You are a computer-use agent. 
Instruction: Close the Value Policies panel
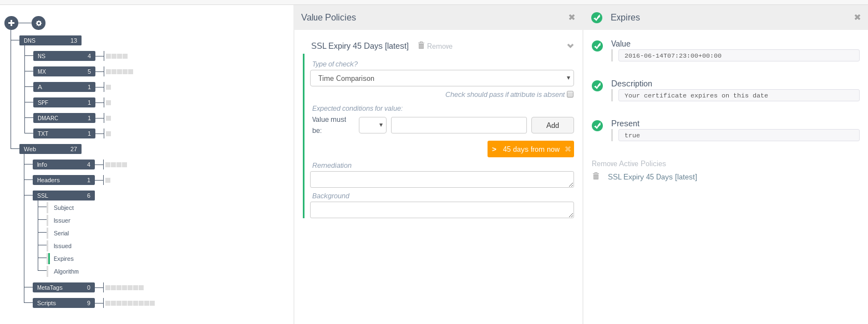[572, 17]
